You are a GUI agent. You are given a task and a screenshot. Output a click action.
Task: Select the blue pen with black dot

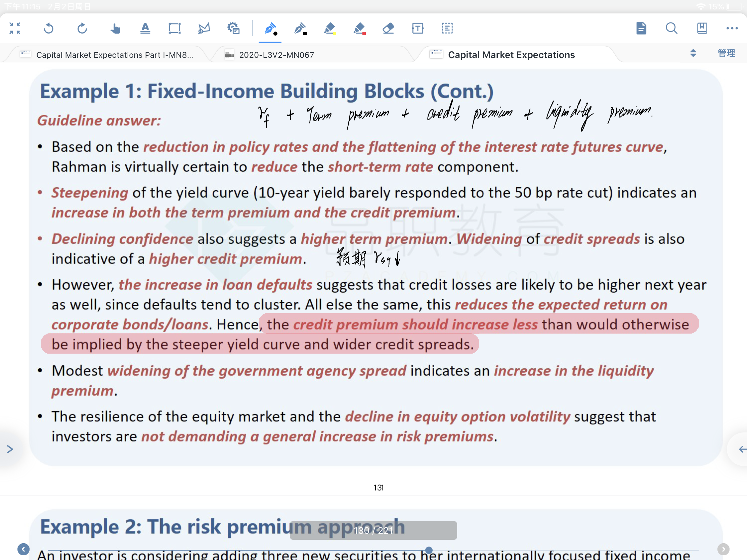270,29
